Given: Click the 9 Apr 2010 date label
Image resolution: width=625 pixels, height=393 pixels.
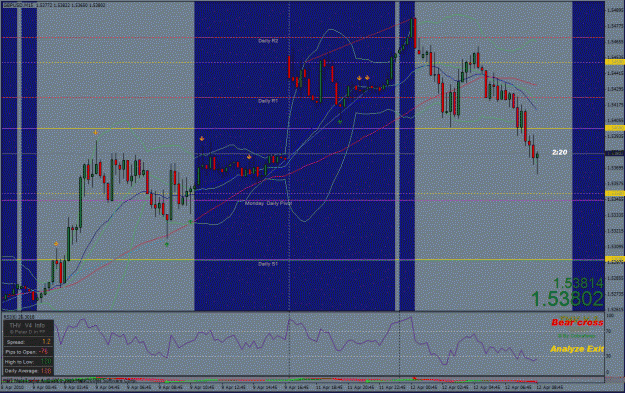Looking at the screenshot, I should pyautogui.click(x=12, y=387).
